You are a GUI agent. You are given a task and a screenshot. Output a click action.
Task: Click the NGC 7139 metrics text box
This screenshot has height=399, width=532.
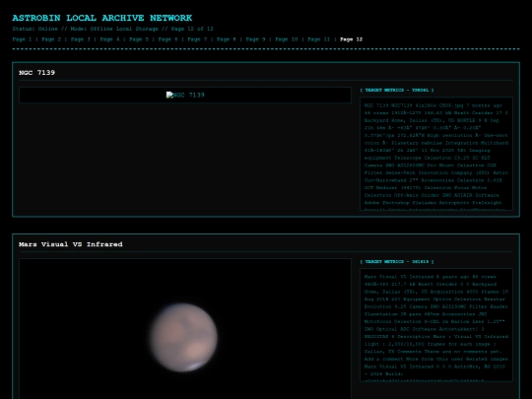(x=436, y=154)
